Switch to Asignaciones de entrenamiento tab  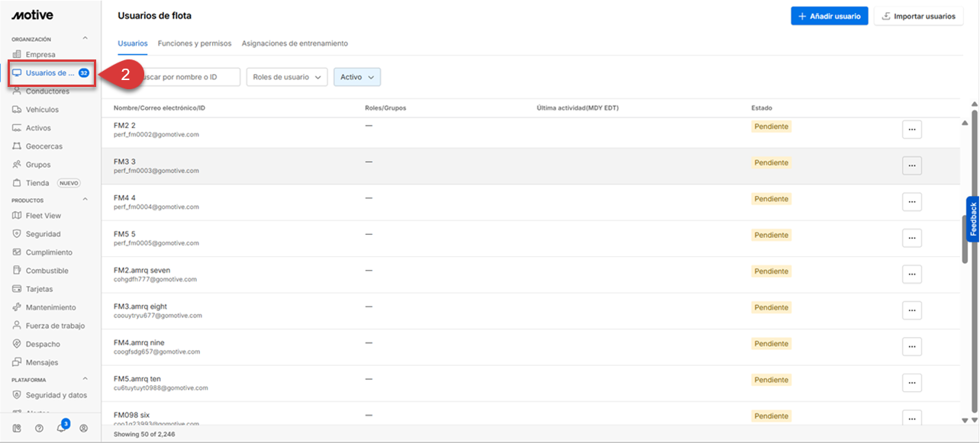tap(295, 43)
